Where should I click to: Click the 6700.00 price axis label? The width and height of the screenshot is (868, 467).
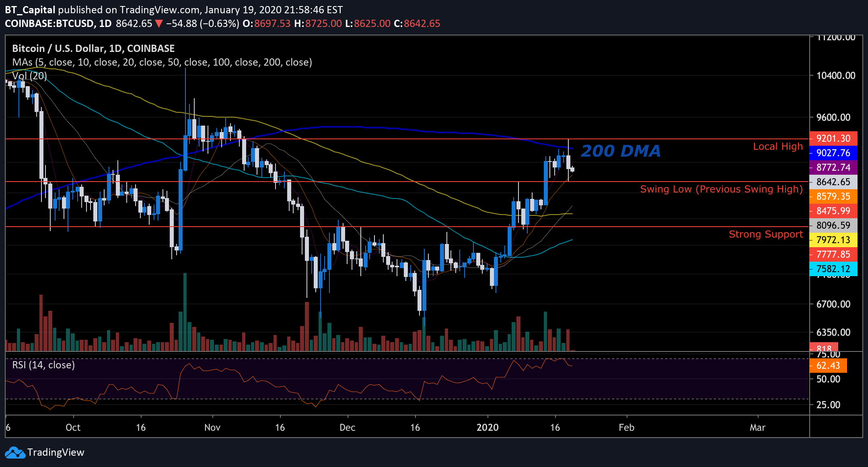[833, 304]
